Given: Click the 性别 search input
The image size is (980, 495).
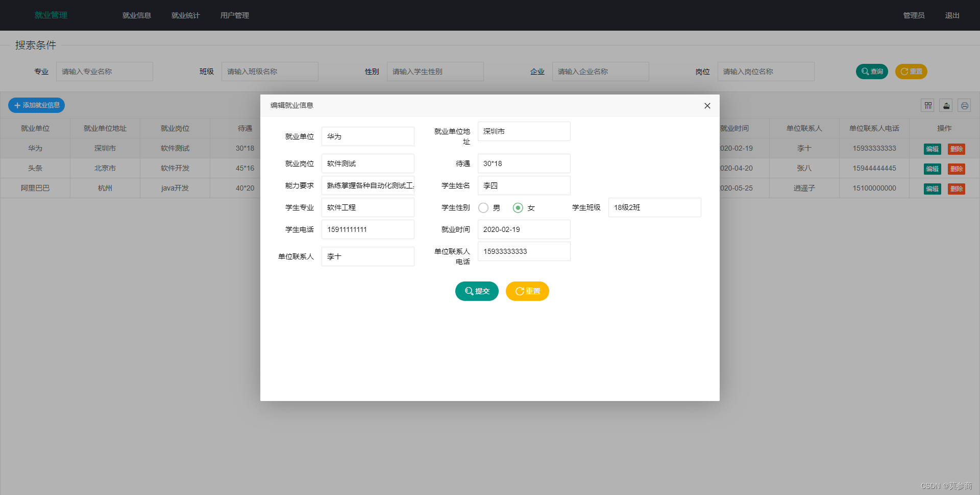Looking at the screenshot, I should point(435,72).
